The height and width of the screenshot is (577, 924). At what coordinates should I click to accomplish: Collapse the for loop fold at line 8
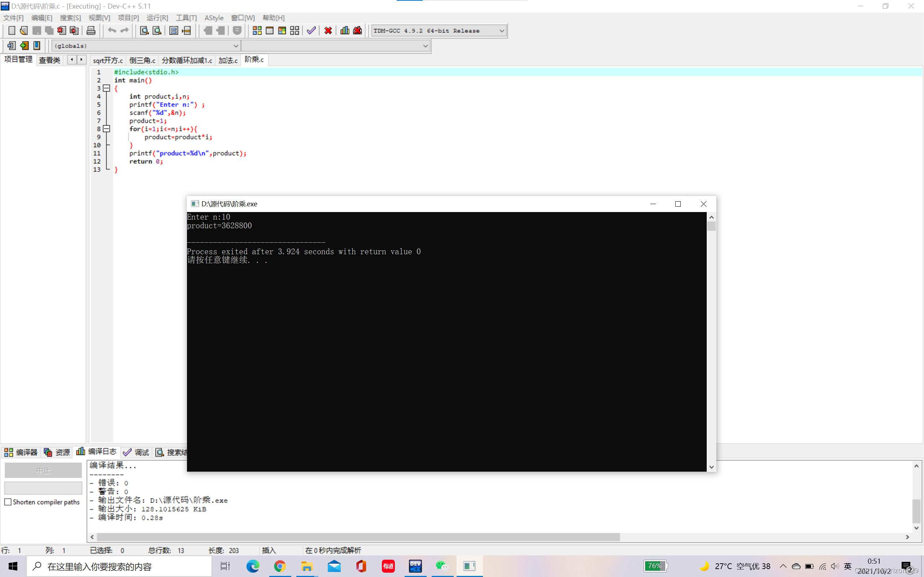[x=107, y=129]
